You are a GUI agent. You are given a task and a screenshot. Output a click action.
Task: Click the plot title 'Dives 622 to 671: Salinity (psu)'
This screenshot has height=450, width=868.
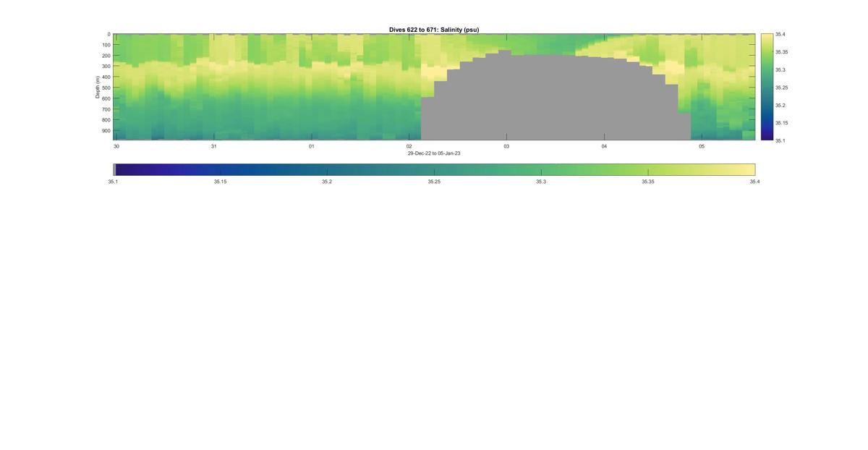(x=434, y=30)
